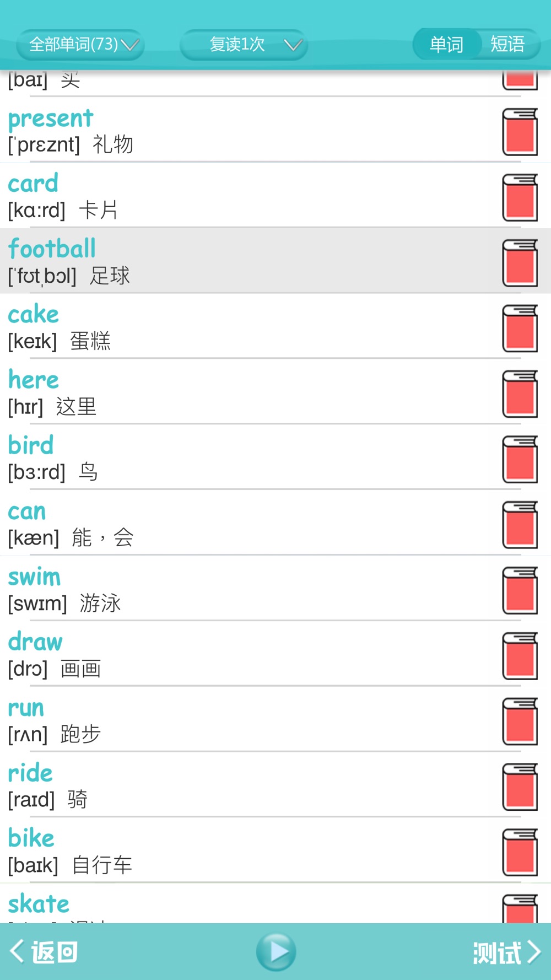Open the 复读1次 repeat dropdown

coord(244,44)
